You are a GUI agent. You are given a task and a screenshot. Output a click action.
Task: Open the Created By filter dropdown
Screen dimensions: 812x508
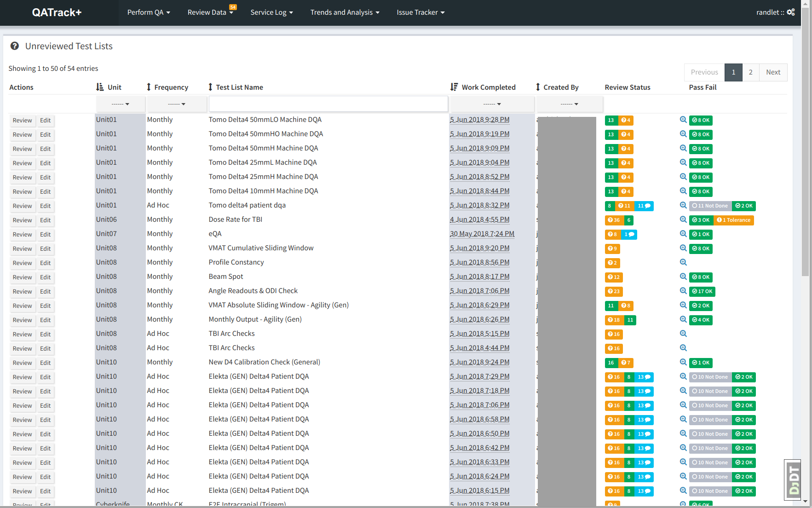pyautogui.click(x=570, y=104)
